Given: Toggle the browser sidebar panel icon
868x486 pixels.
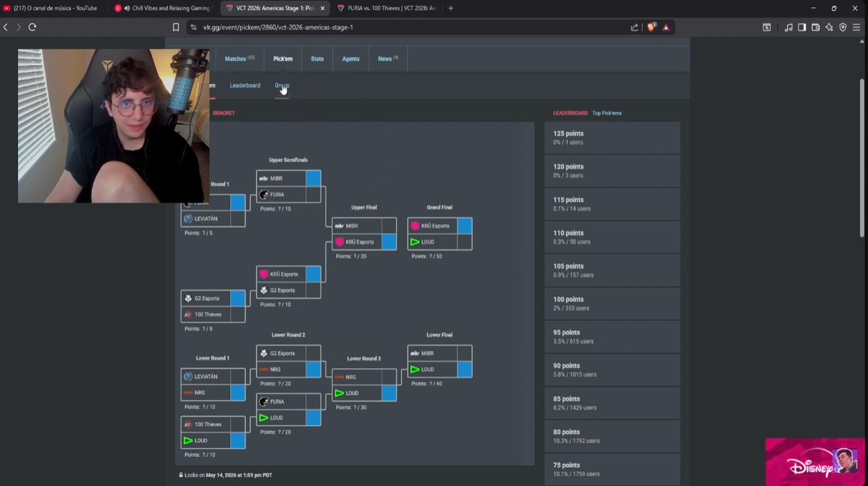Looking at the screenshot, I should click(801, 27).
